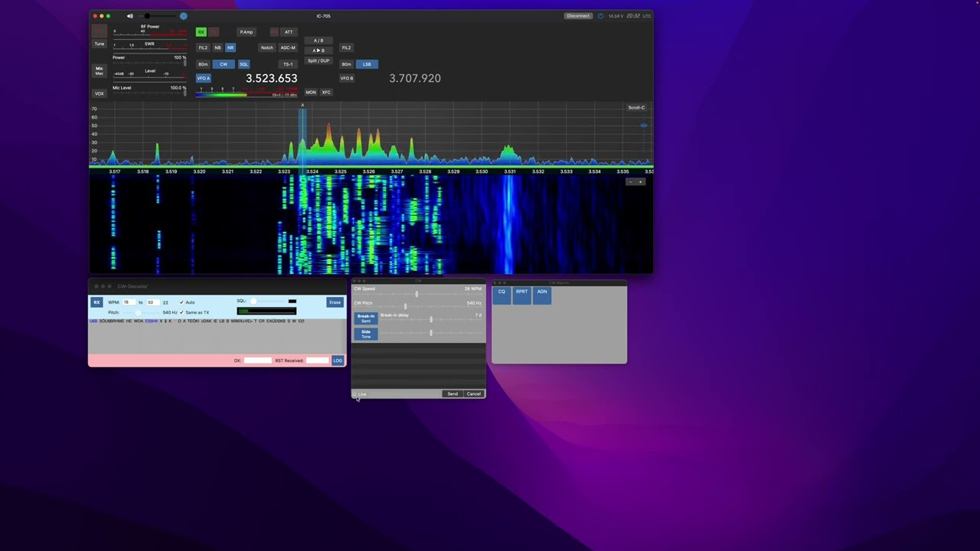The image size is (980, 551).
Task: Open the AGC-M mode selector
Action: (x=288, y=47)
